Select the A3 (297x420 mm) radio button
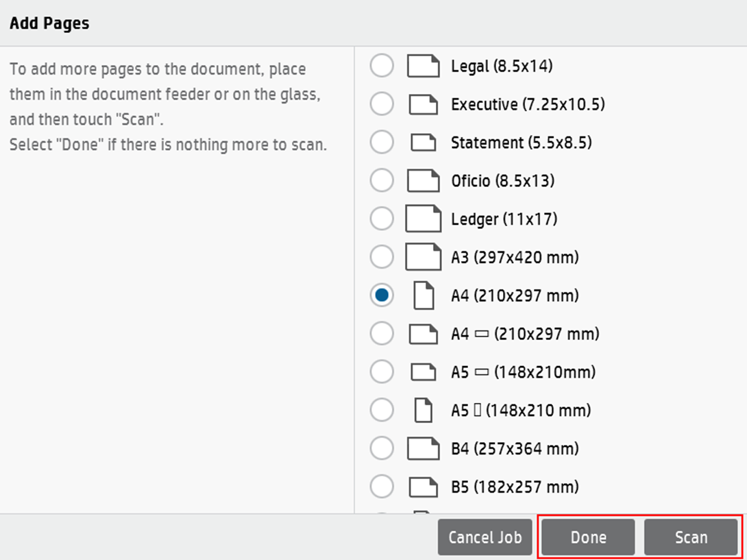The height and width of the screenshot is (560, 747). coord(382,258)
